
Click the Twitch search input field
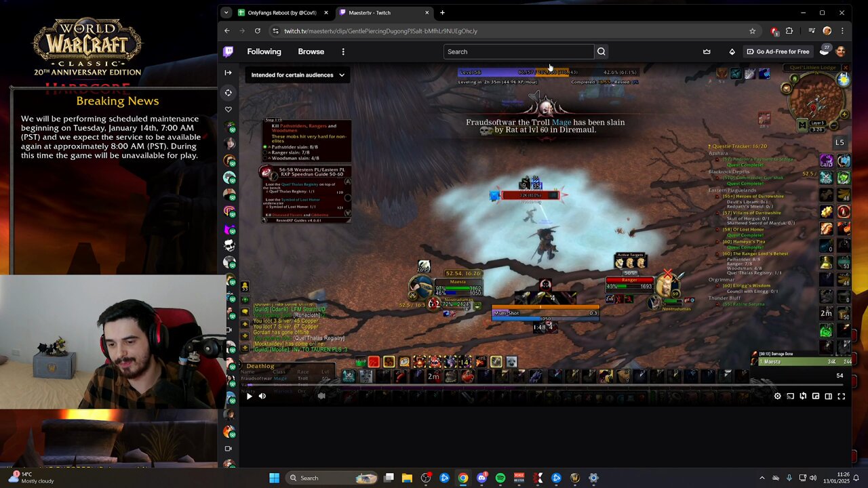pos(519,52)
